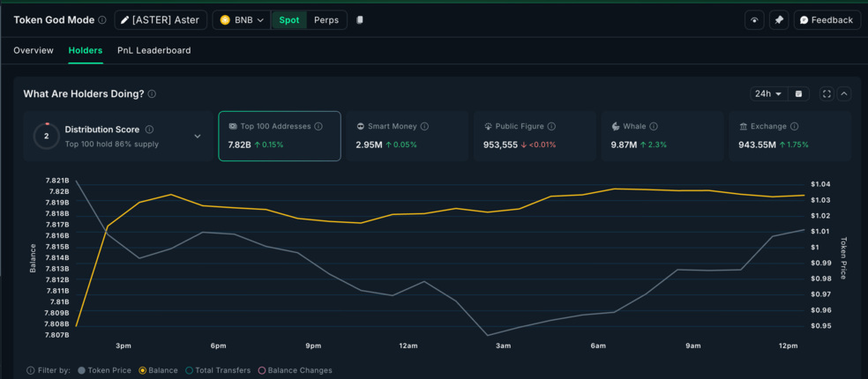Enable the Total Transfers filter

pyautogui.click(x=217, y=370)
